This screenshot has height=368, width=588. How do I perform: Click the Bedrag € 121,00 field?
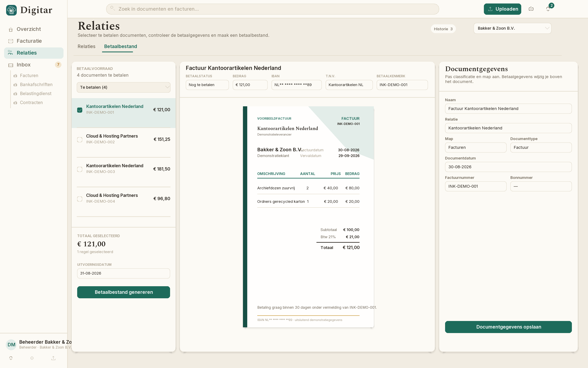[x=250, y=85]
